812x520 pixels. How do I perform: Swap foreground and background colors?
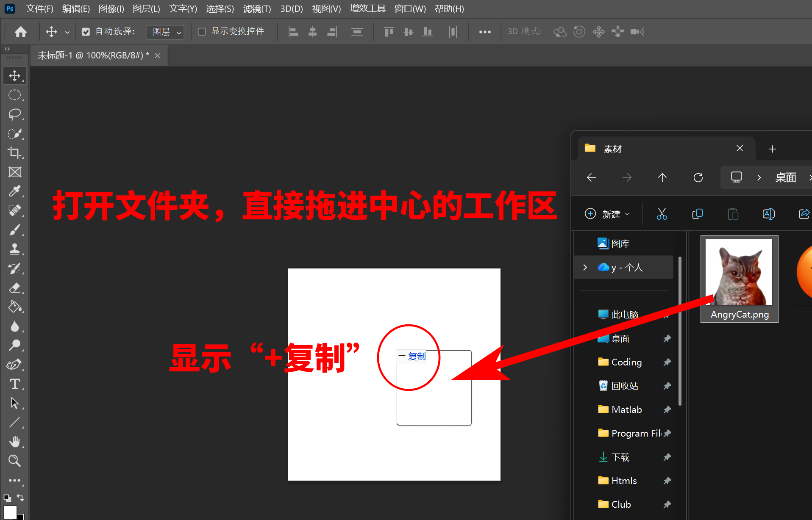click(x=20, y=497)
